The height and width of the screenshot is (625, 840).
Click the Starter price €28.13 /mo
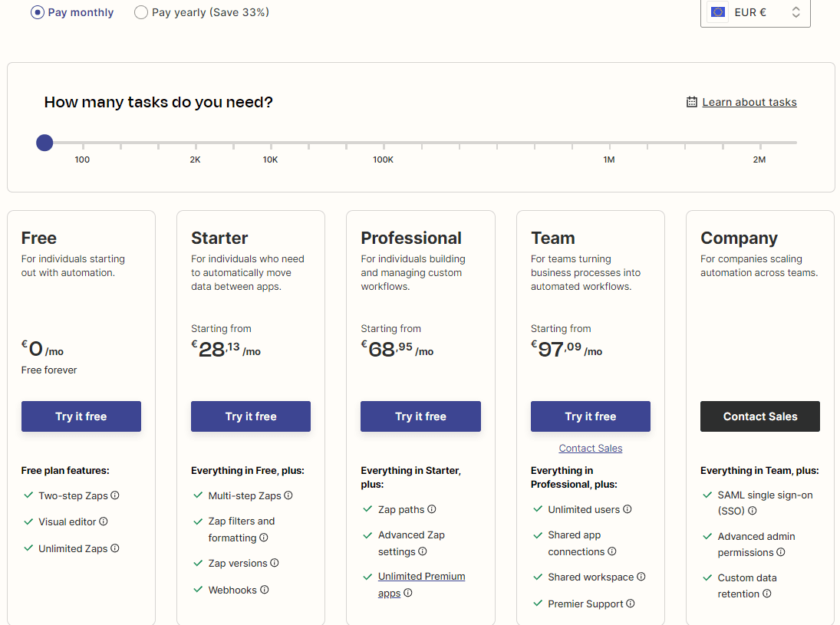[226, 349]
